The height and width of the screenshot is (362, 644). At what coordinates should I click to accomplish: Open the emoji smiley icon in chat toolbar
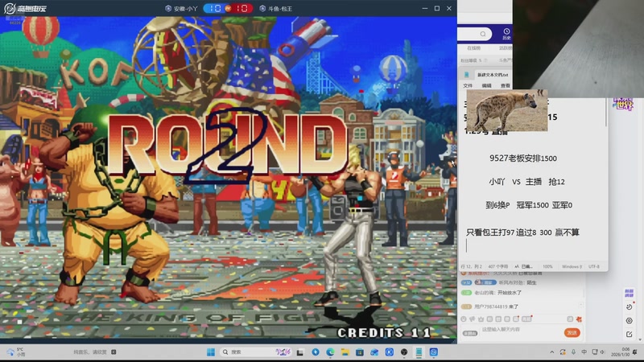click(x=464, y=319)
